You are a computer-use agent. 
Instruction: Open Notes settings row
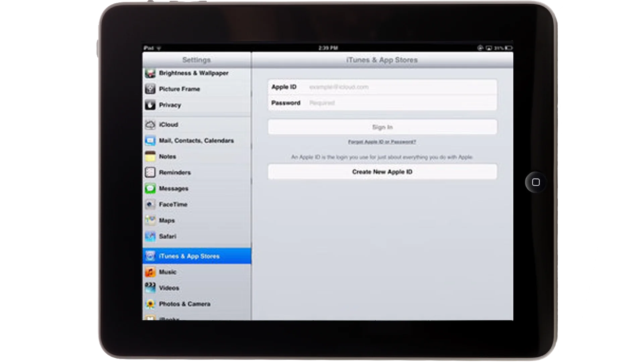pos(197,157)
